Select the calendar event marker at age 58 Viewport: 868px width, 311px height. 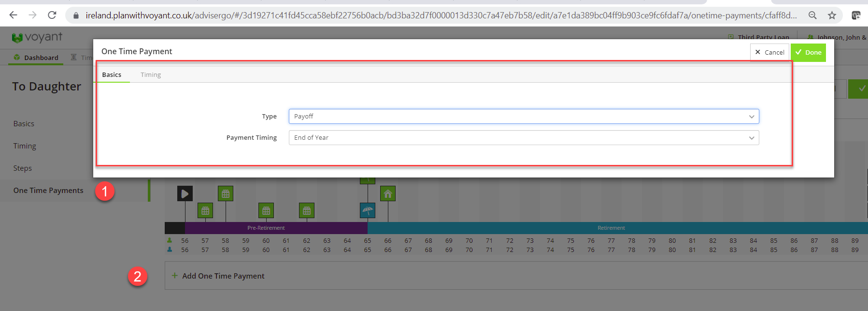tap(226, 194)
